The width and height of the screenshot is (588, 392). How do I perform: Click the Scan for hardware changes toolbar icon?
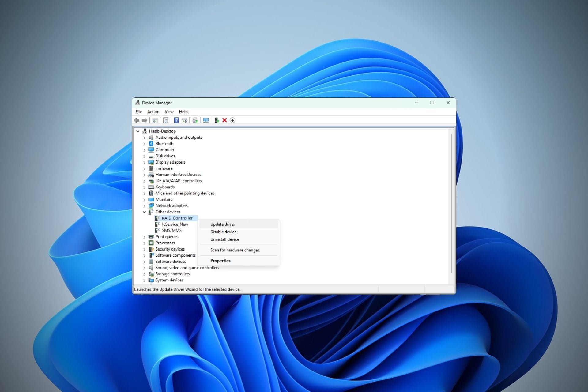(x=206, y=120)
